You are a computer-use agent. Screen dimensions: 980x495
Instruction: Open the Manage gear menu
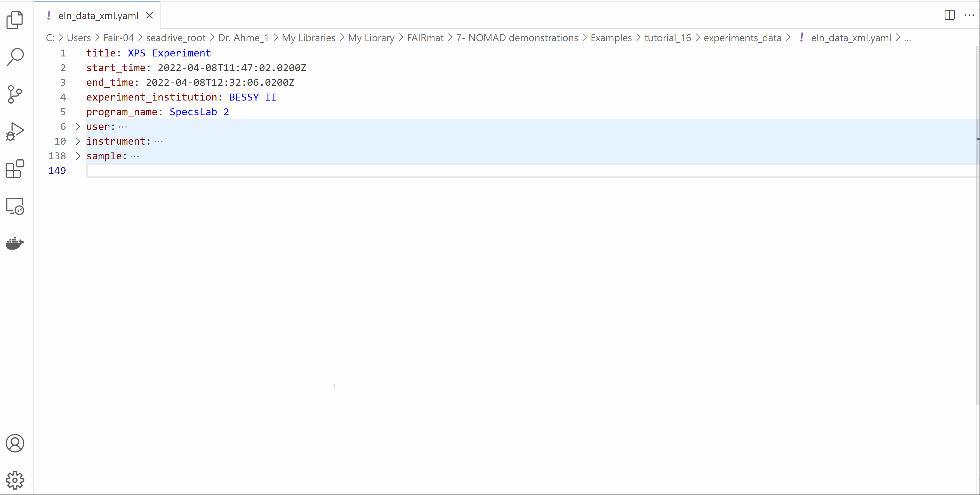pos(15,480)
